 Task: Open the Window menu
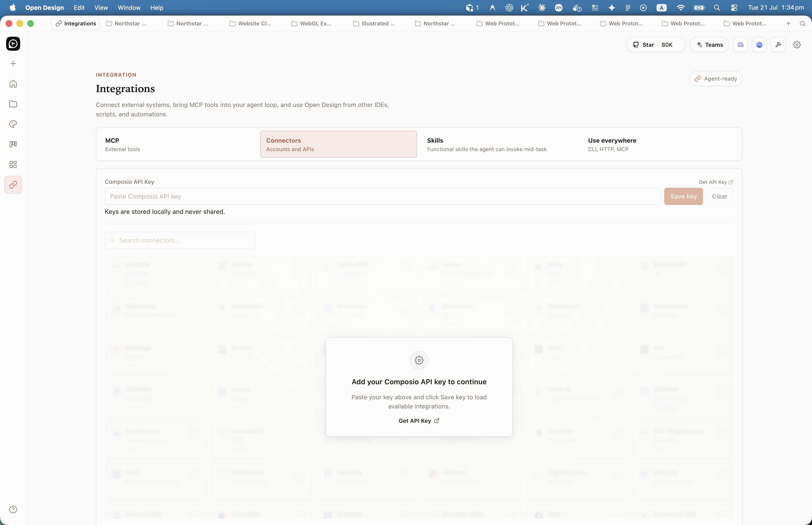click(x=129, y=8)
